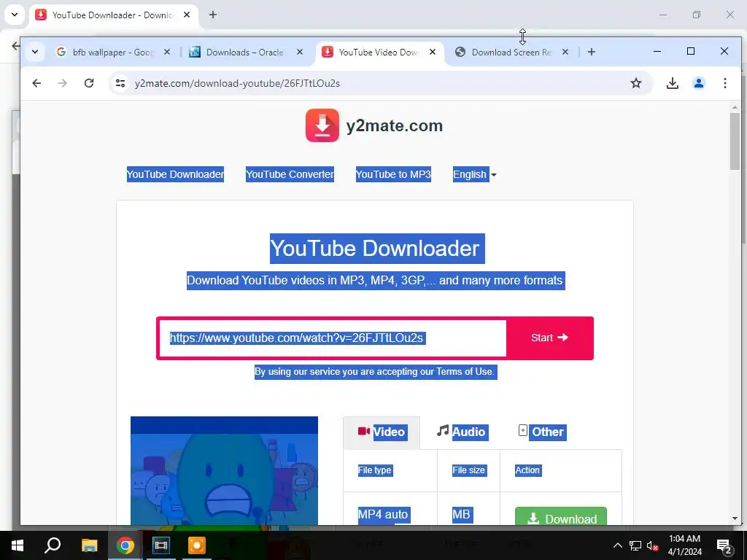Bookmark this page with the star icon
The width and height of the screenshot is (747, 560).
[x=636, y=83]
